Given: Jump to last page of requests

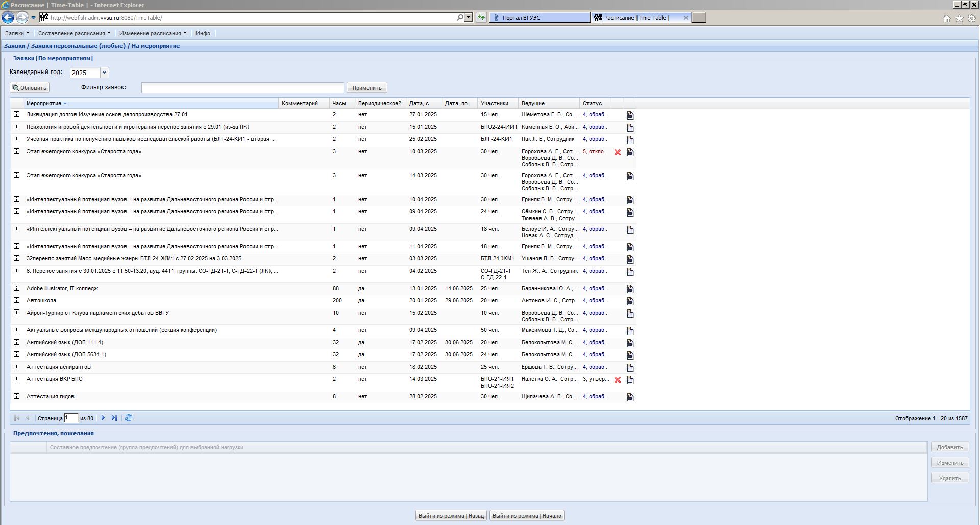Looking at the screenshot, I should pyautogui.click(x=114, y=418).
